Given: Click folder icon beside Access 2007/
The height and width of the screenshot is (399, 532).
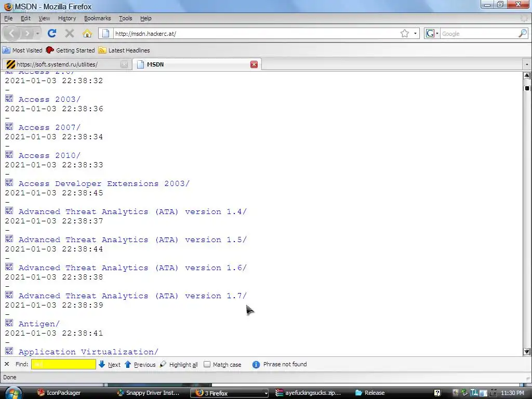Looking at the screenshot, I should click(x=9, y=127).
